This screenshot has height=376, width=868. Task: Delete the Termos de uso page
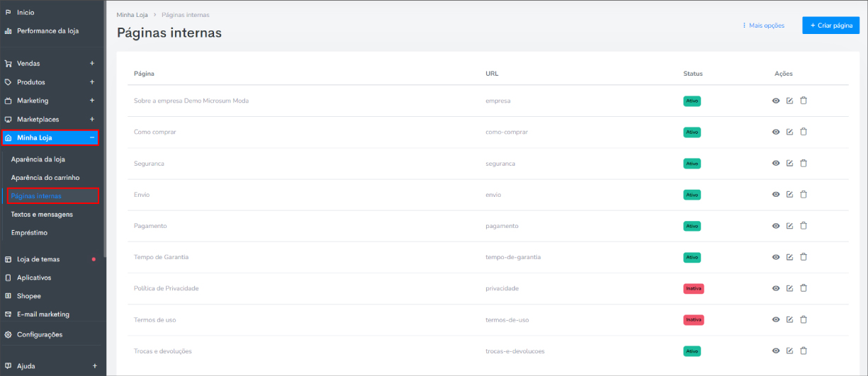pos(804,319)
